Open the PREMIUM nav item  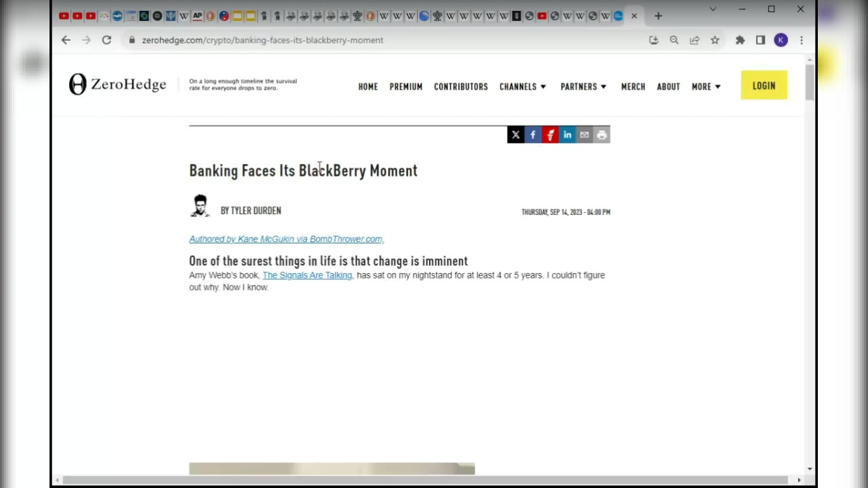(x=406, y=87)
